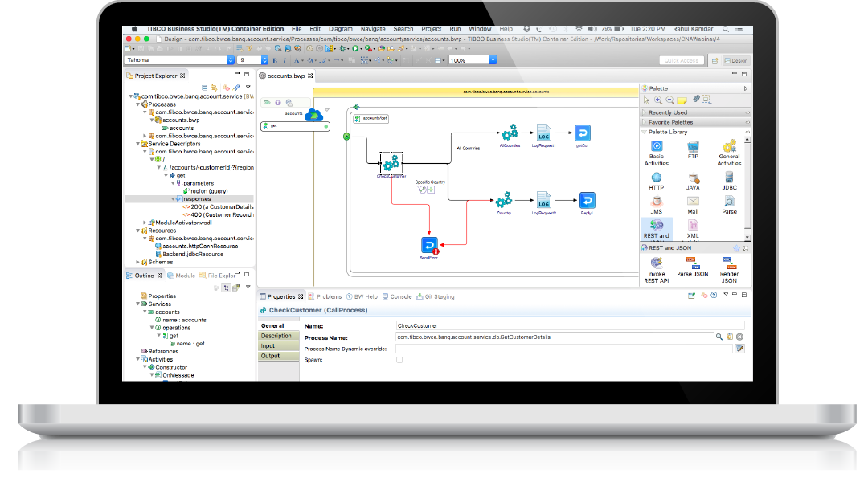The image size is (868, 482).
Task: Pick the Parse JSON palette activity
Action: pos(693,267)
